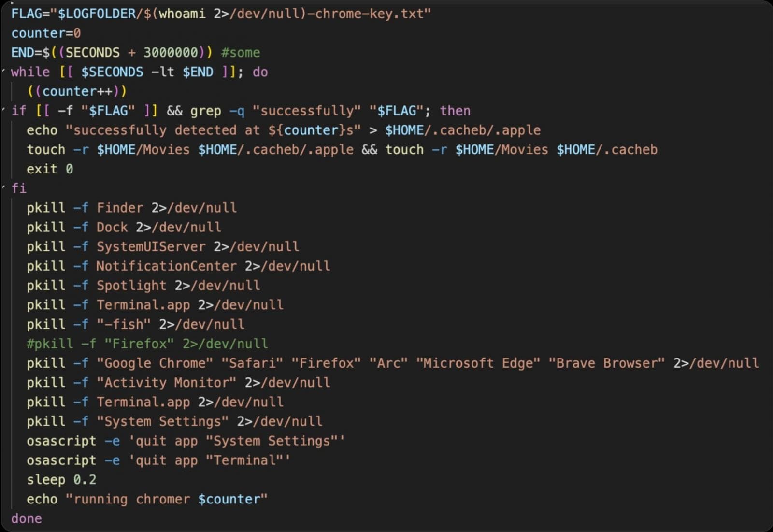Click the 'exit 0' line
Viewport: 773px width, 532px height.
click(x=50, y=169)
